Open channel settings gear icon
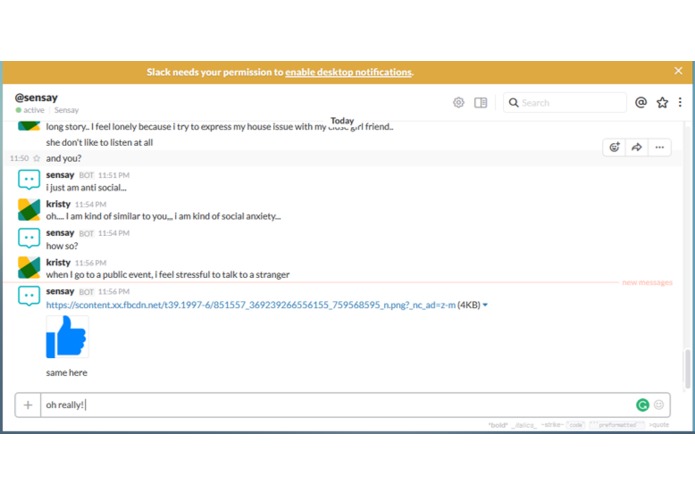This screenshot has height=494, width=695. tap(458, 102)
